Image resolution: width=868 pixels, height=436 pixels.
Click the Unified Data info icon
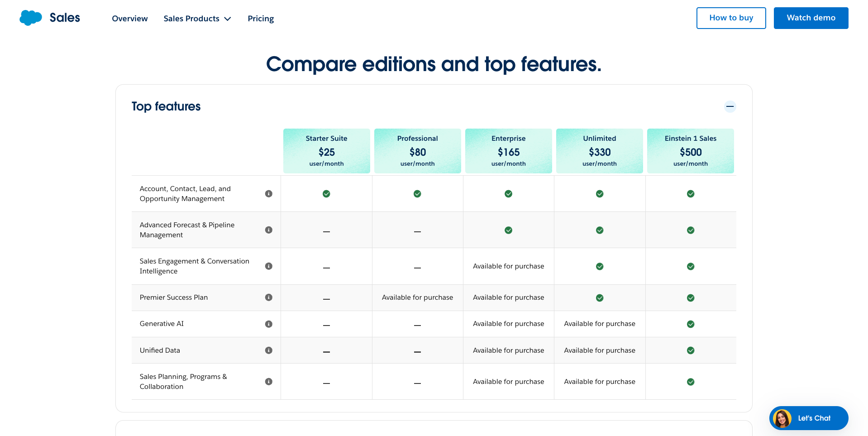[269, 350]
